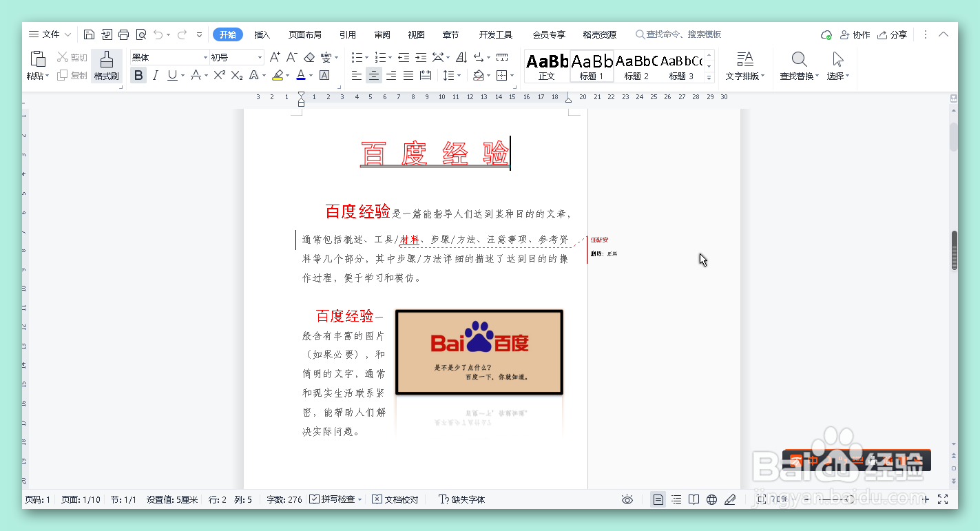Apply the blue font color A
The width and height of the screenshot is (980, 531).
[x=301, y=75]
